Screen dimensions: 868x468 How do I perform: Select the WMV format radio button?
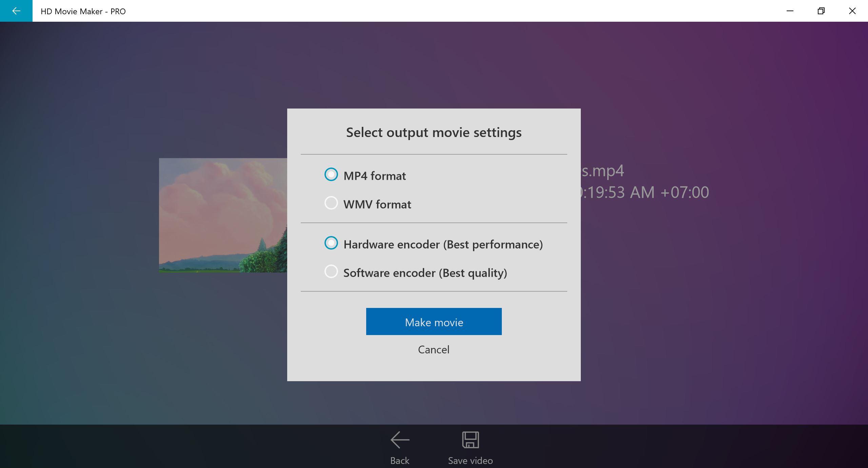click(x=331, y=203)
